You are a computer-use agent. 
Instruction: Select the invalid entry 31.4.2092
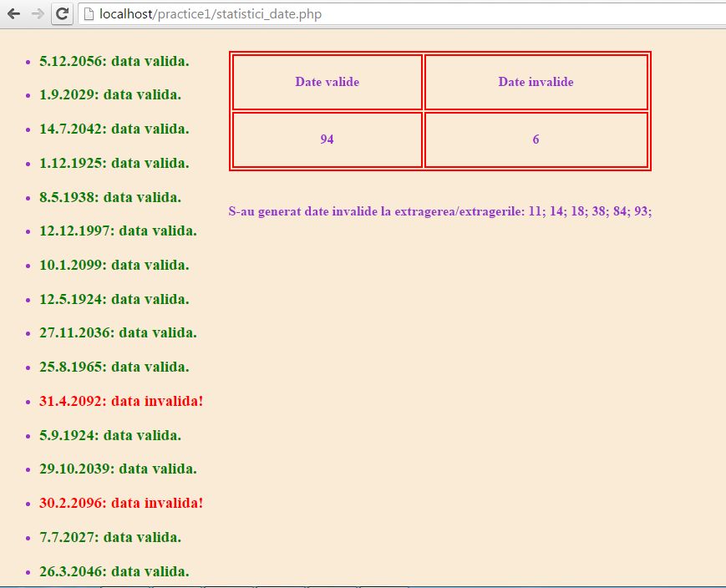point(120,401)
